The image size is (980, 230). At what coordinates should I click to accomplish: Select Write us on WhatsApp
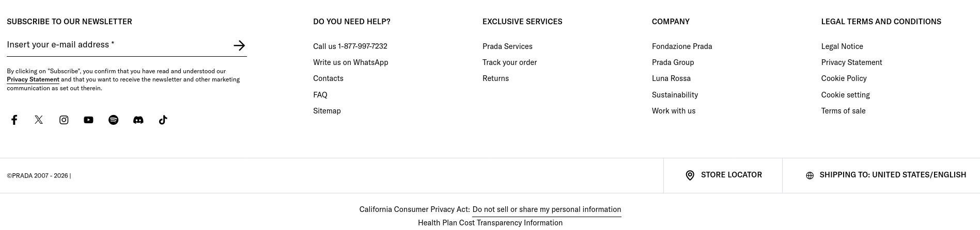pyautogui.click(x=350, y=62)
